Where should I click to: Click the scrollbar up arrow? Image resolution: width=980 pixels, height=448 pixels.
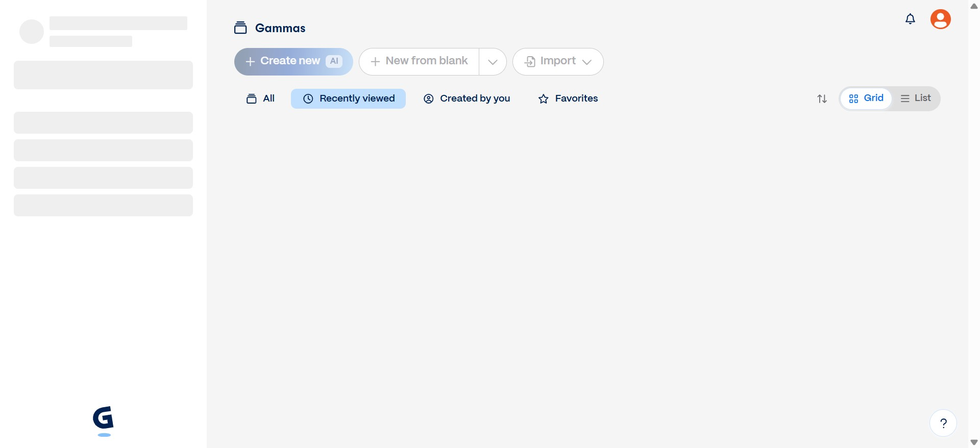pyautogui.click(x=974, y=6)
